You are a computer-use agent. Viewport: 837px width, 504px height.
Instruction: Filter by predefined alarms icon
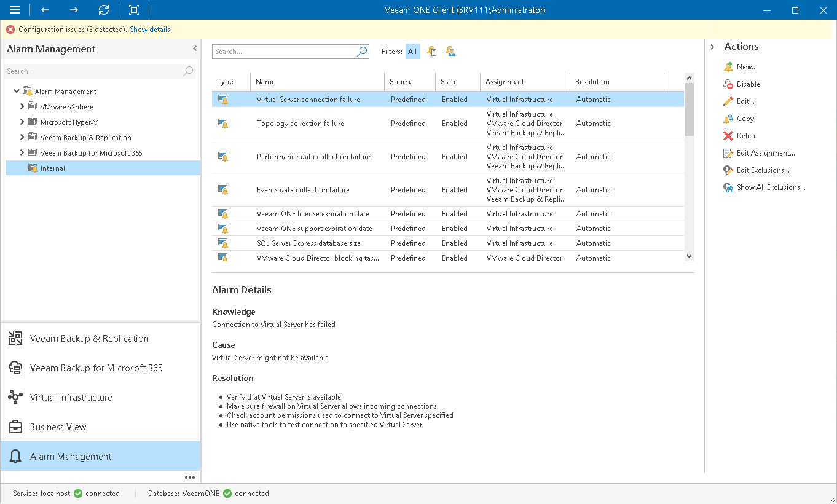(x=432, y=52)
